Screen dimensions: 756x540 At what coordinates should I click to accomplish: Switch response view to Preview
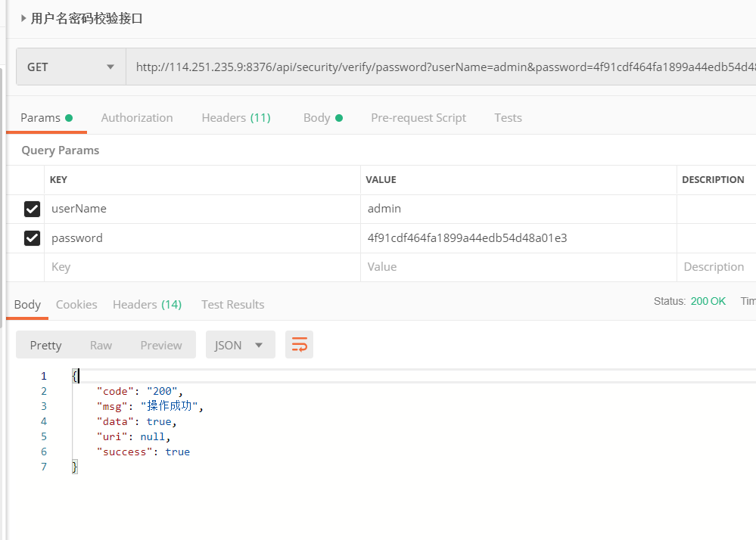[x=160, y=345]
